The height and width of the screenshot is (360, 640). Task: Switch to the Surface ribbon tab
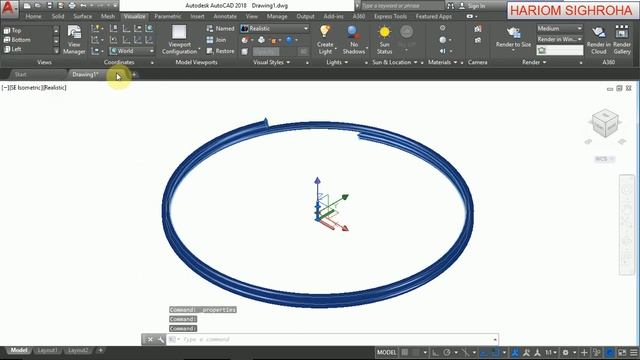pos(82,16)
